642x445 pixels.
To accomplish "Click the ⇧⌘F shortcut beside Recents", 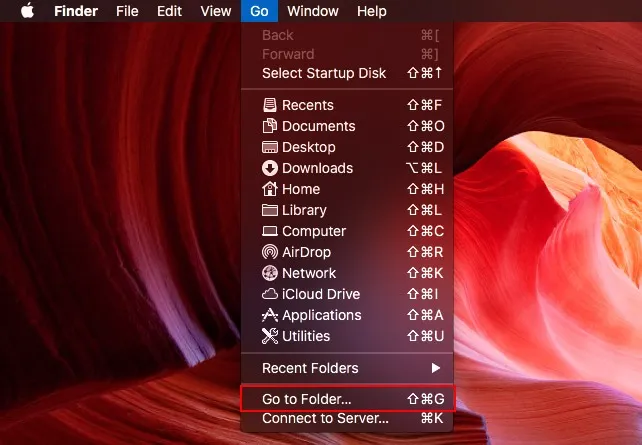I will point(425,105).
